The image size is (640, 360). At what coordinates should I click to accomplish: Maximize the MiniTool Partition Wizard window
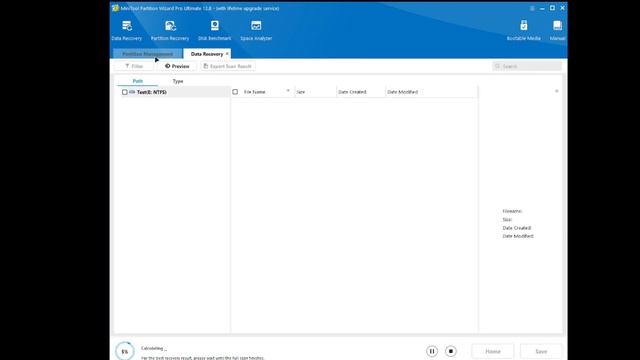tap(552, 8)
